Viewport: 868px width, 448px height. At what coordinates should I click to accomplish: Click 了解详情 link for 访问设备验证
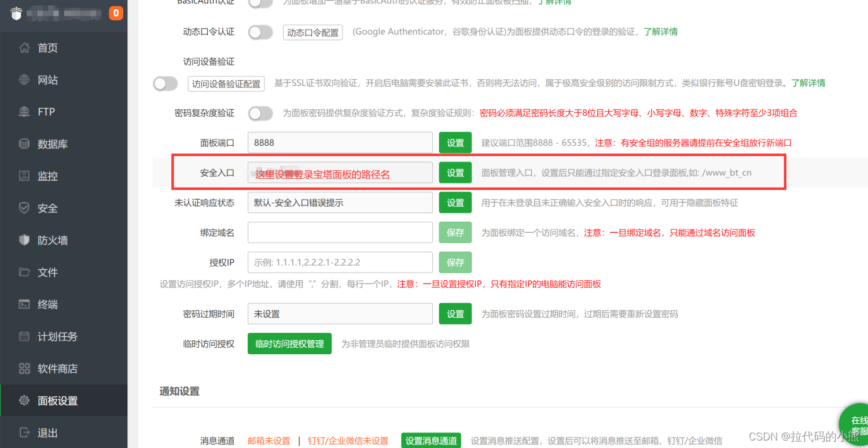coord(808,83)
